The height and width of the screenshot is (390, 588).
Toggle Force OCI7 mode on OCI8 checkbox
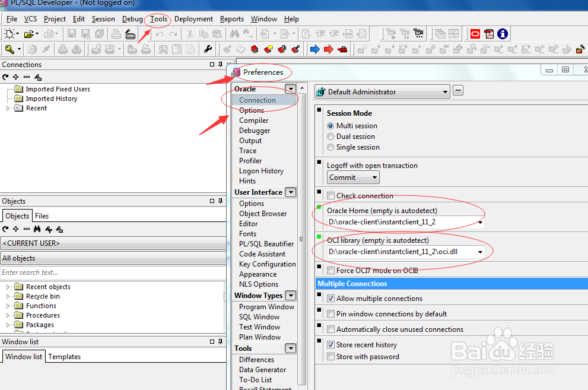coord(330,270)
